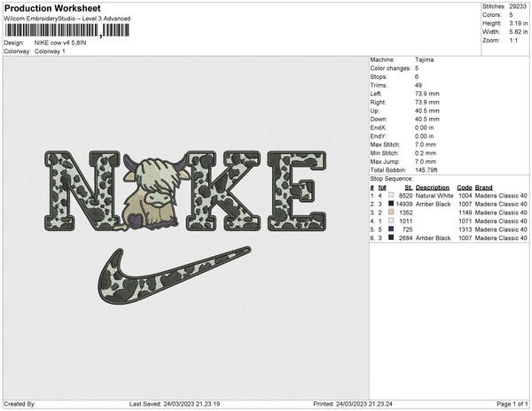This screenshot has height=411, width=532.
Task: Click the Natural White thread color swatch
Action: (x=391, y=196)
